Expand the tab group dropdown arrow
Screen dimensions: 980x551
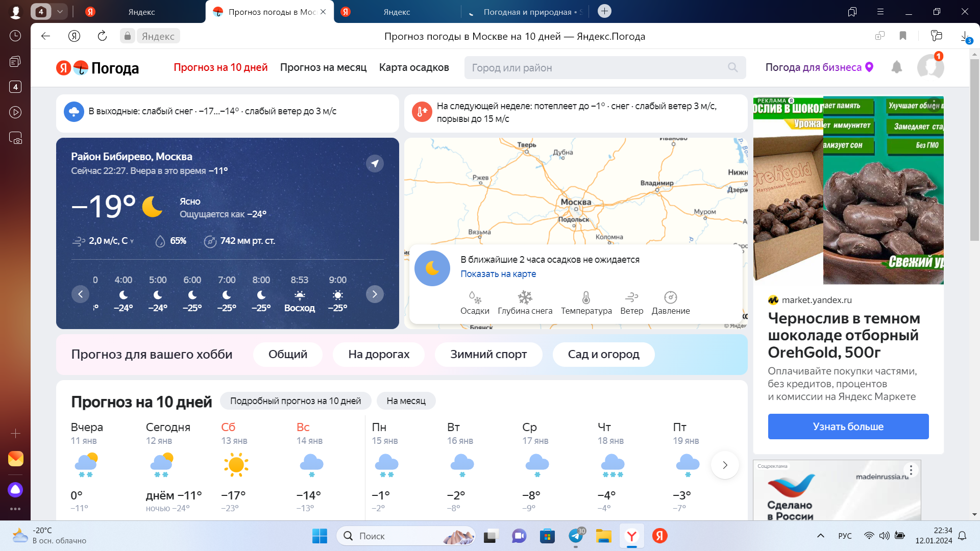(60, 11)
